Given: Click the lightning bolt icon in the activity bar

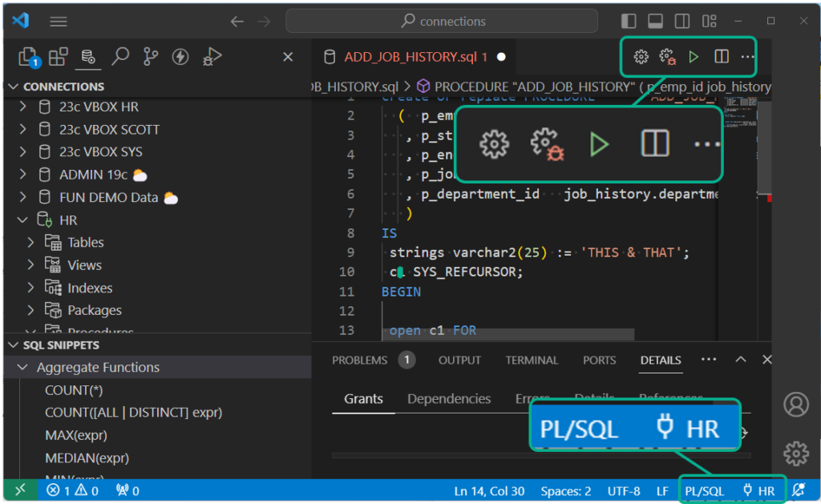Looking at the screenshot, I should point(180,57).
